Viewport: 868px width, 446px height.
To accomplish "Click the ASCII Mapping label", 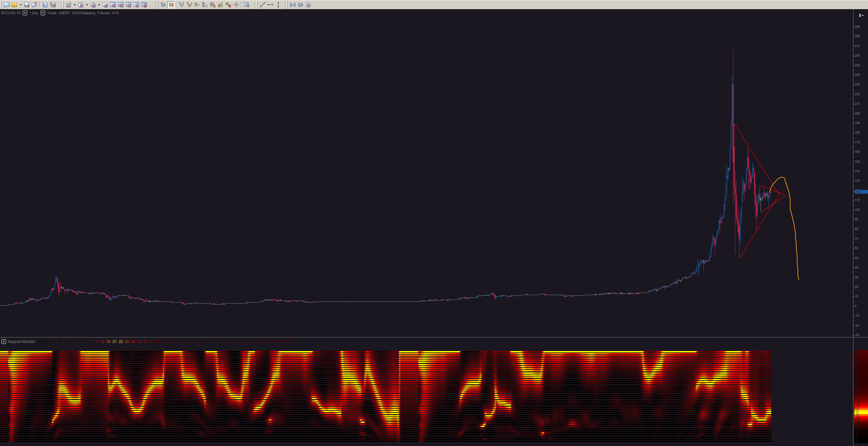I will point(83,13).
